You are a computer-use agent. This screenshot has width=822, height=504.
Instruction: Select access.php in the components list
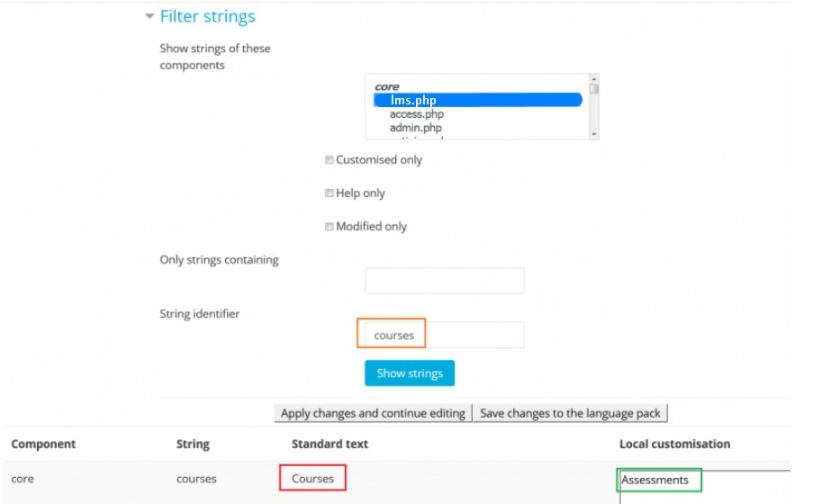[416, 114]
